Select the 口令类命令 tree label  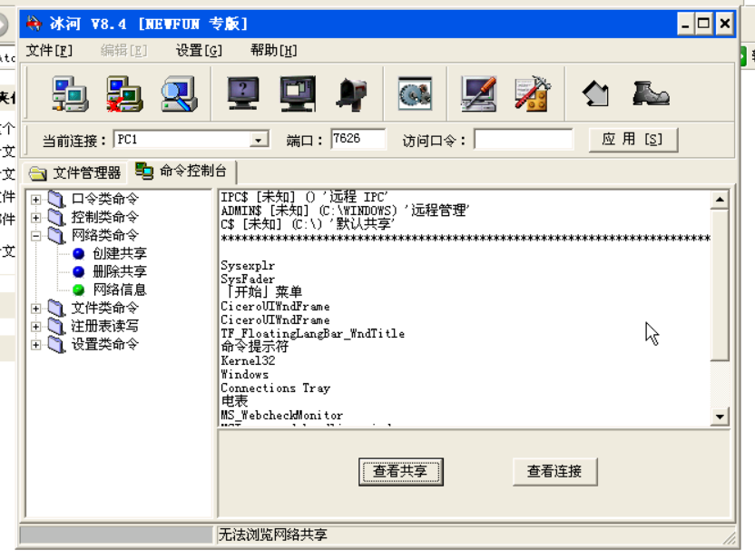tap(105, 199)
